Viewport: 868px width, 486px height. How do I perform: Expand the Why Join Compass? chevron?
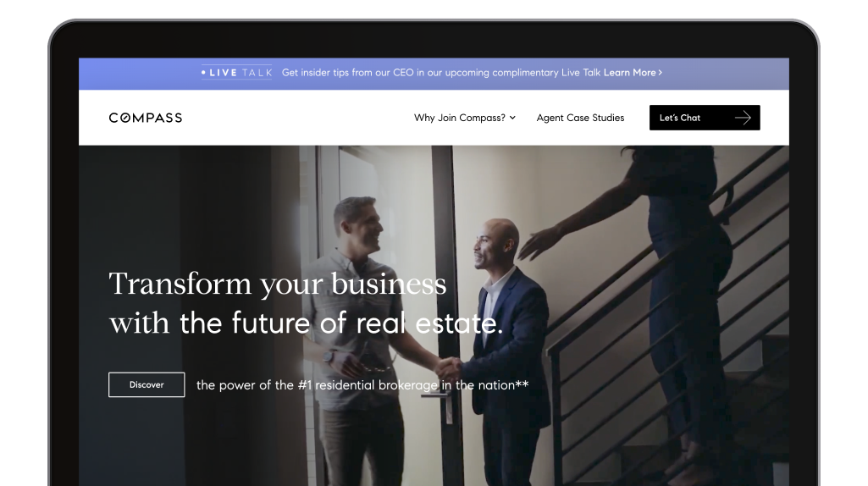pos(512,118)
